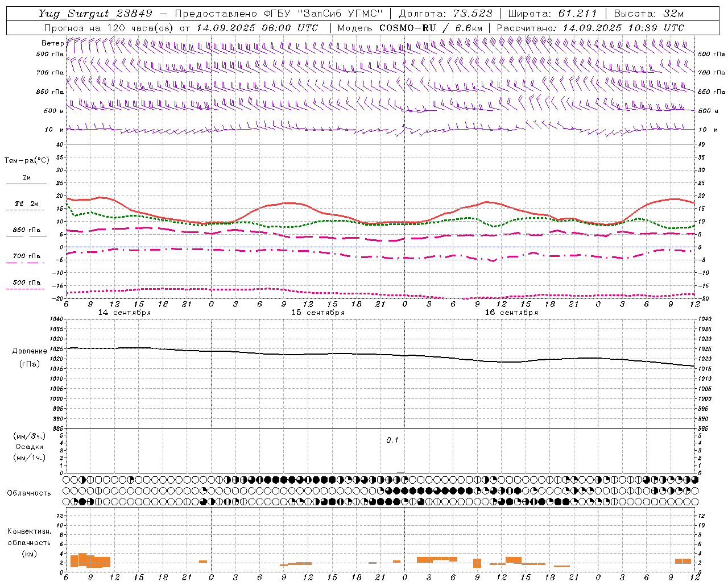Click the "0.1" precipitation amount value
The image size is (728, 582).
click(x=392, y=440)
